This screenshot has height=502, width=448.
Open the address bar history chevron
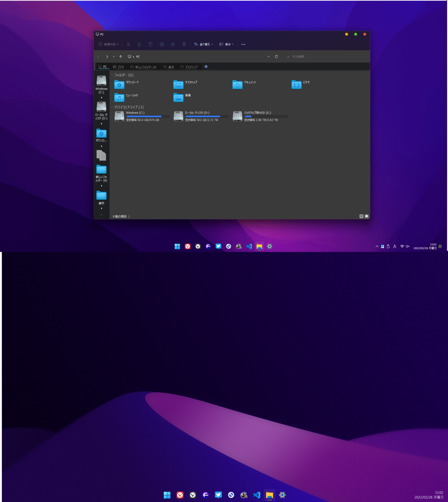coord(268,57)
